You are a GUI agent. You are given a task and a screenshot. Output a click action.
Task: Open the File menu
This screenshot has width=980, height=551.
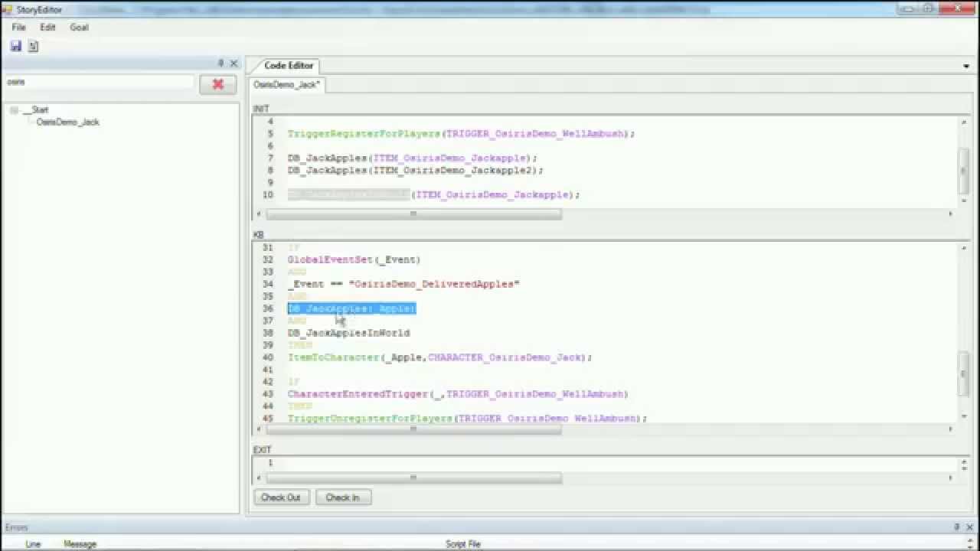pos(18,27)
